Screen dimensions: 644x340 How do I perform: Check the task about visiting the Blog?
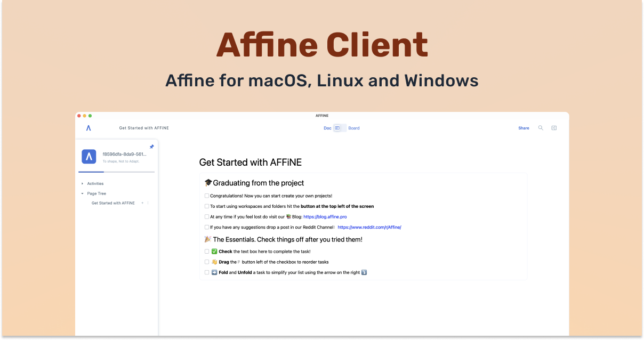click(x=207, y=216)
